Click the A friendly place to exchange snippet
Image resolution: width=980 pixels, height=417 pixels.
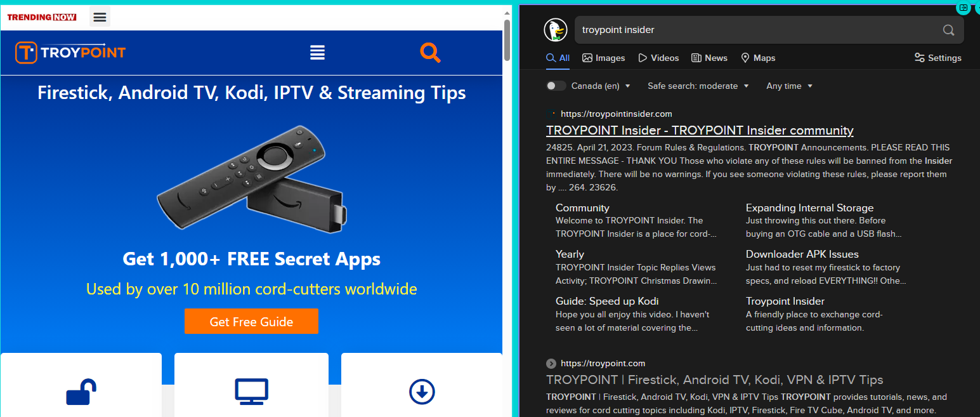coord(814,321)
